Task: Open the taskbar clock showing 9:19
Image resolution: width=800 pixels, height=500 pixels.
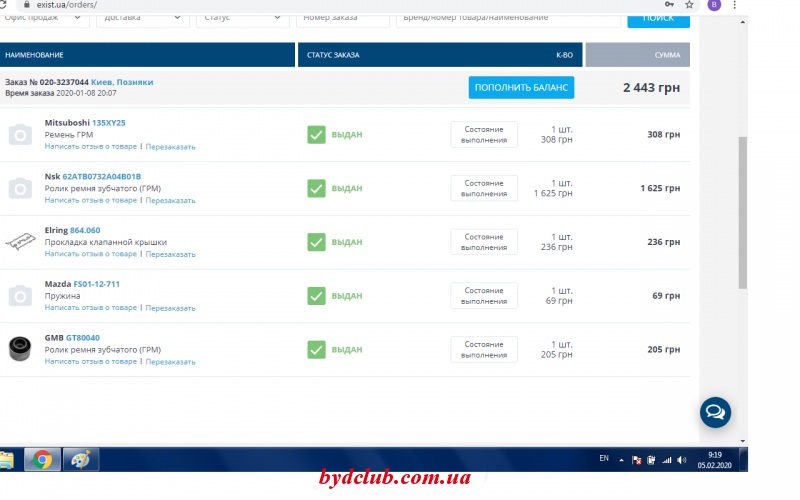Action: pyautogui.click(x=714, y=460)
